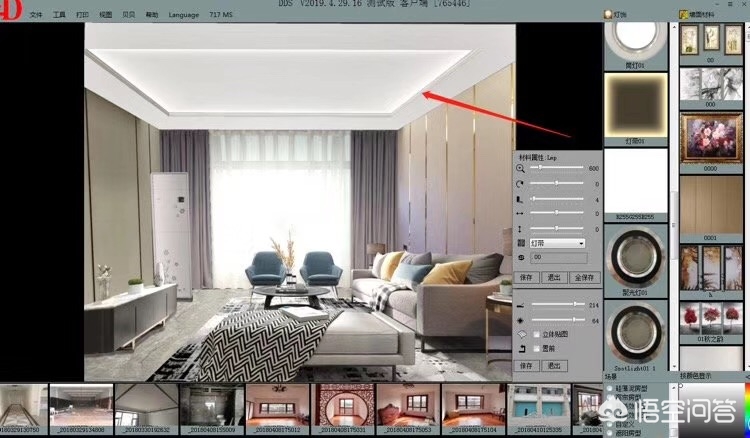Click the zoom magnifier icon in material properties
Screen dimensions: 750x438
point(520,169)
